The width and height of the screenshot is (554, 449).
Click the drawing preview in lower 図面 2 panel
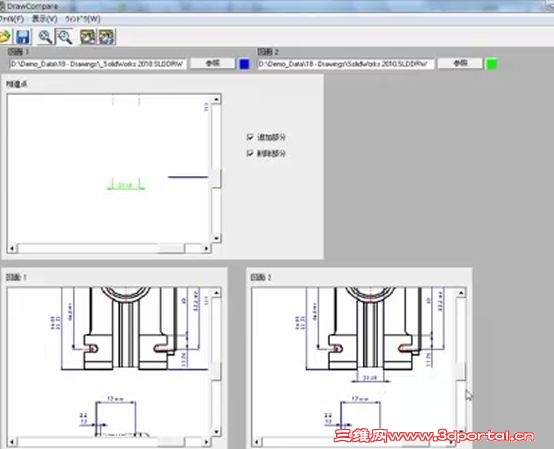354,362
